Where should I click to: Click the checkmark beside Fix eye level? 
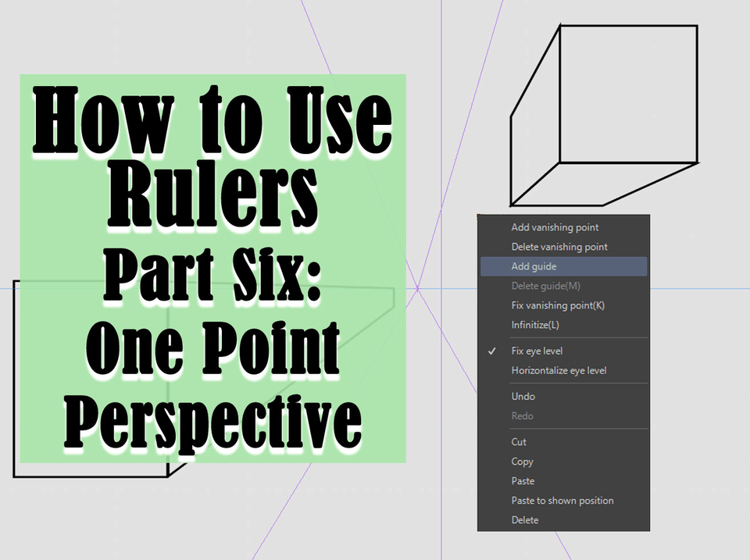(492, 351)
